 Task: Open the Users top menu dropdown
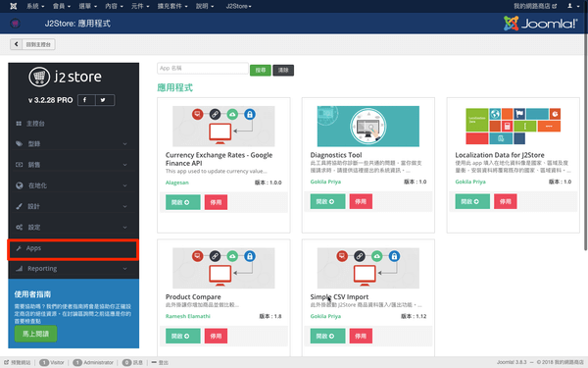(61, 6)
